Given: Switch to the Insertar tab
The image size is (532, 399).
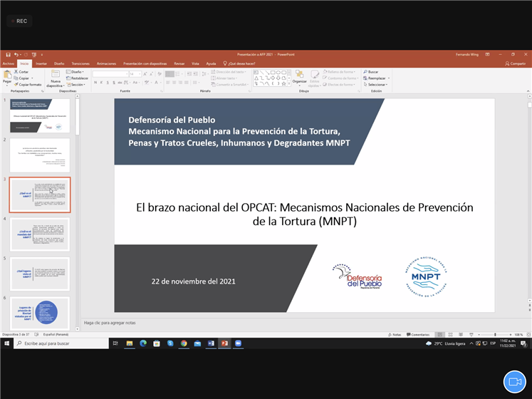Looking at the screenshot, I should pyautogui.click(x=41, y=63).
